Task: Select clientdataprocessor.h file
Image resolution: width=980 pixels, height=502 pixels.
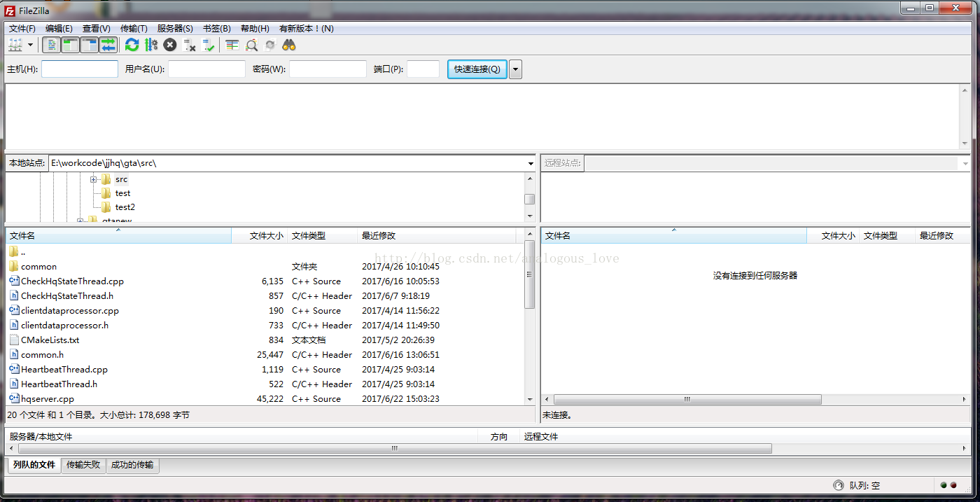Action: coord(265,326)
